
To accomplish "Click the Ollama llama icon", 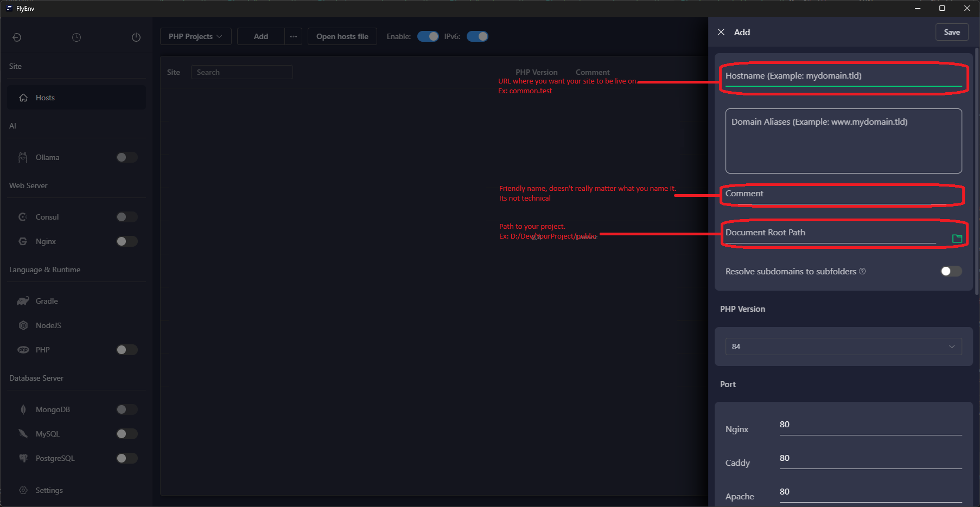I will pyautogui.click(x=23, y=157).
